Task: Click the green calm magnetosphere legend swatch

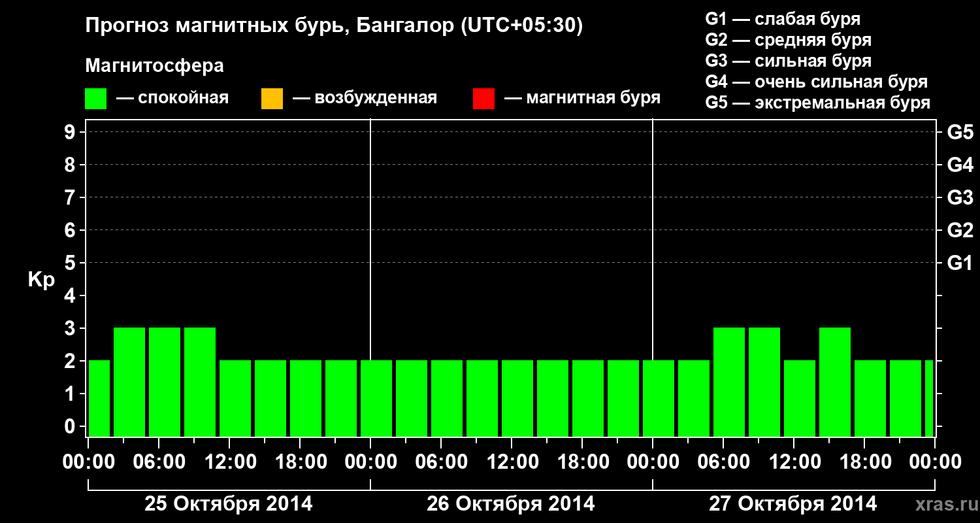Action: 96,99
